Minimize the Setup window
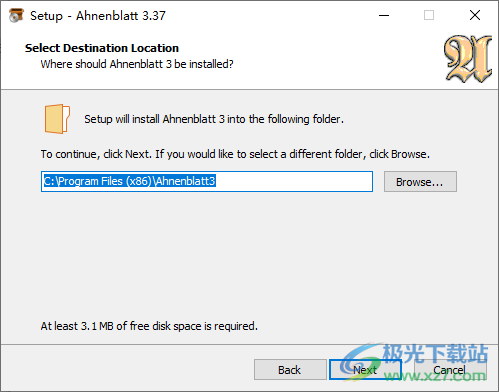 pos(384,15)
